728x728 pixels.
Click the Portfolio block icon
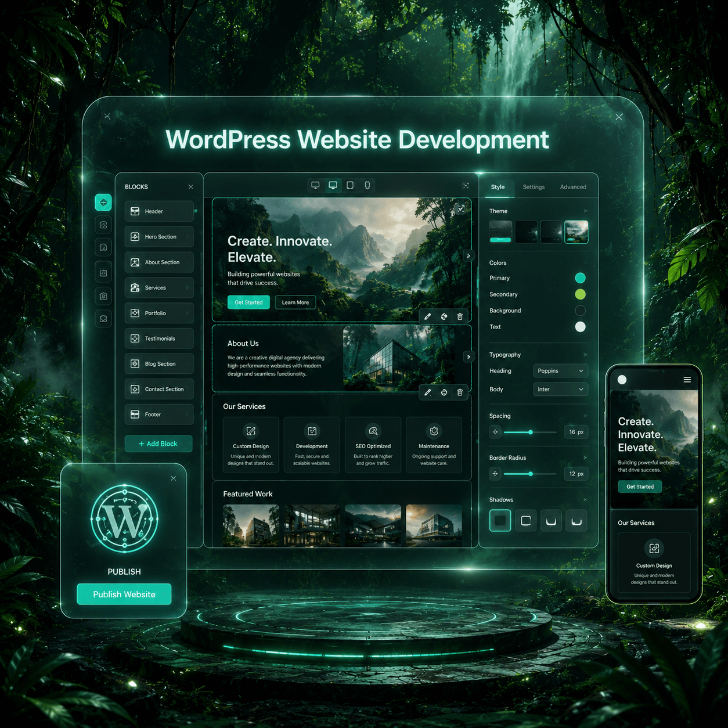[135, 313]
